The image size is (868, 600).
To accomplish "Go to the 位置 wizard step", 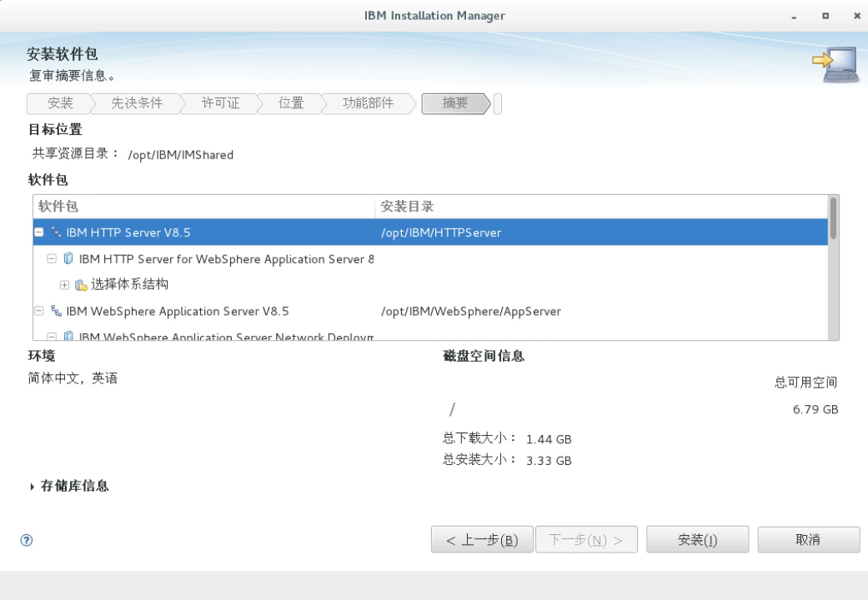I will 291,103.
